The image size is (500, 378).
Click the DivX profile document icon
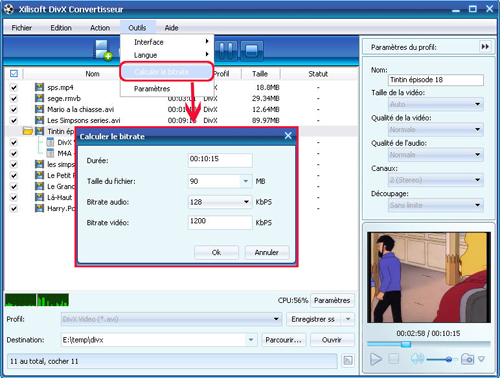tap(50, 142)
